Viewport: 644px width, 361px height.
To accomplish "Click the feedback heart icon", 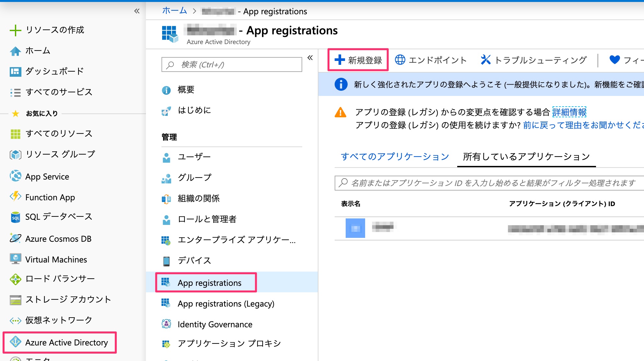I will point(614,60).
